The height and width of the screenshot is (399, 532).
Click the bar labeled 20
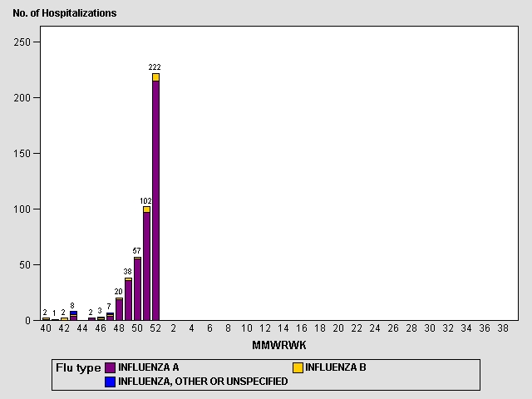coord(119,310)
